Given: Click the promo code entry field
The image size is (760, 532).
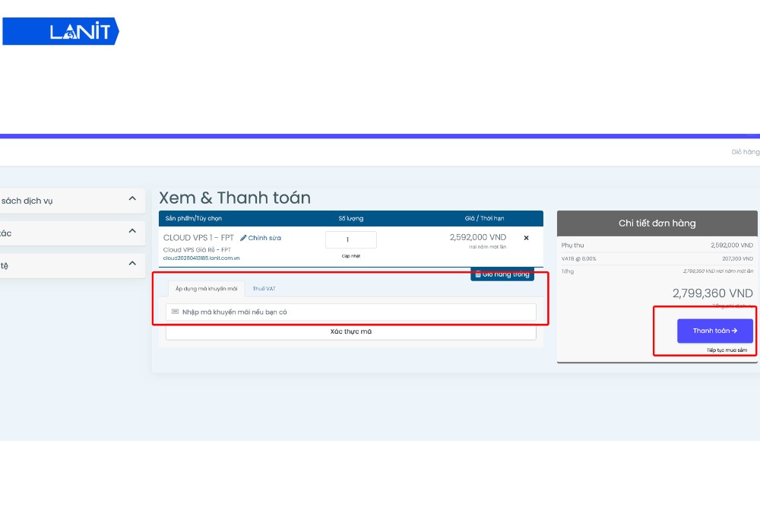Looking at the screenshot, I should tap(350, 311).
